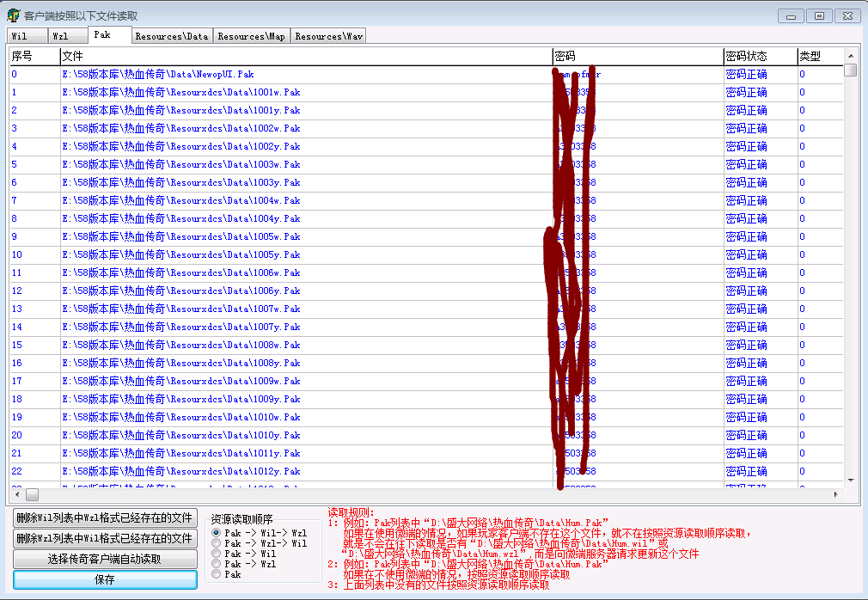Select file row 1009y.Pak
The width and height of the screenshot is (868, 600).
(x=426, y=399)
